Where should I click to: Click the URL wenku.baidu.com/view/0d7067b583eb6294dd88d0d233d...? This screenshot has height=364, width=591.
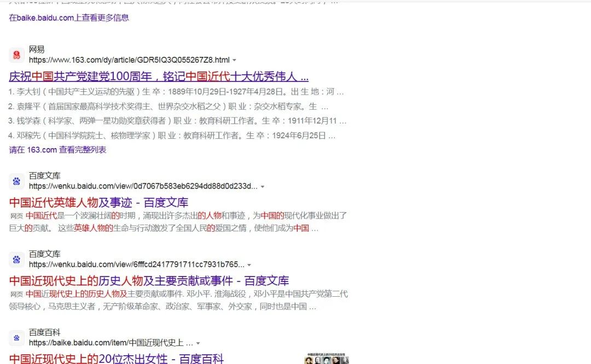(x=143, y=186)
